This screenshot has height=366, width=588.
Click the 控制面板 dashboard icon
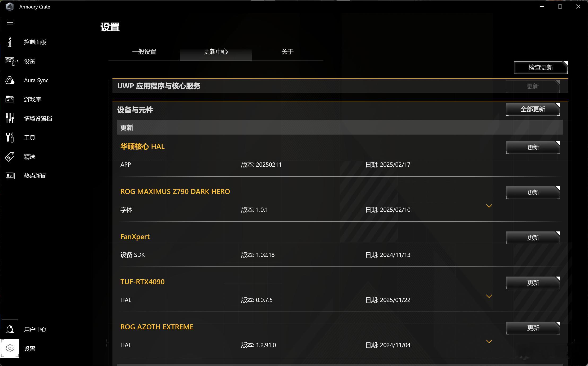(10, 42)
